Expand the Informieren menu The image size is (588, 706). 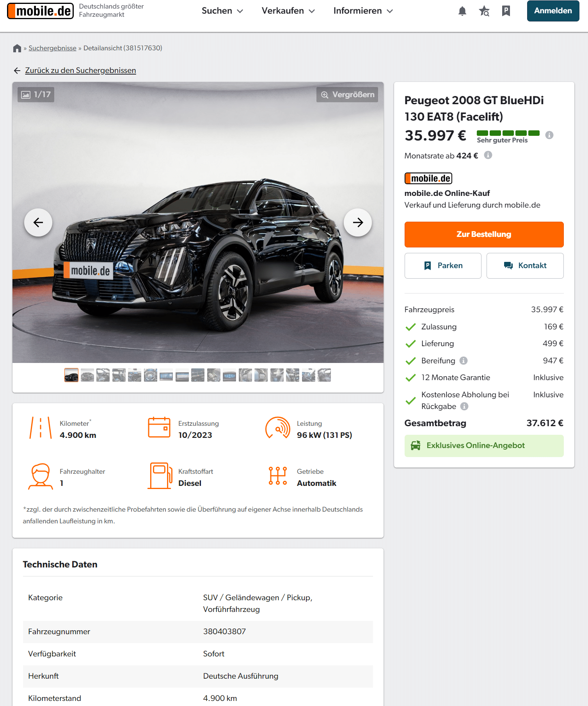pyautogui.click(x=363, y=11)
